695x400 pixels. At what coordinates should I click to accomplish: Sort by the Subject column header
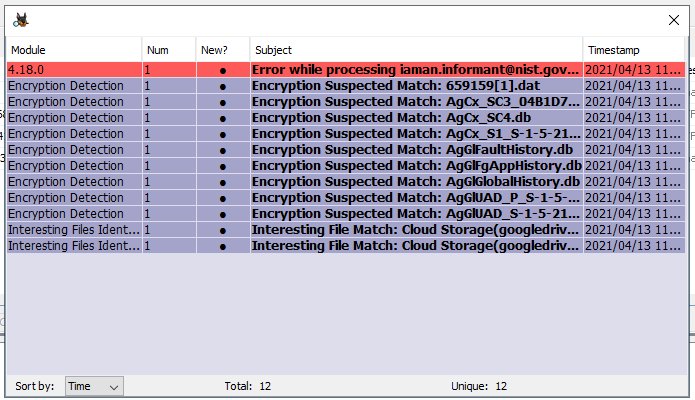(x=416, y=50)
